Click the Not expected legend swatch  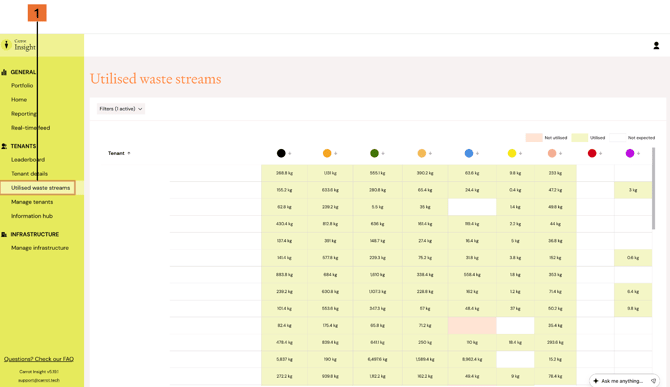(x=617, y=138)
